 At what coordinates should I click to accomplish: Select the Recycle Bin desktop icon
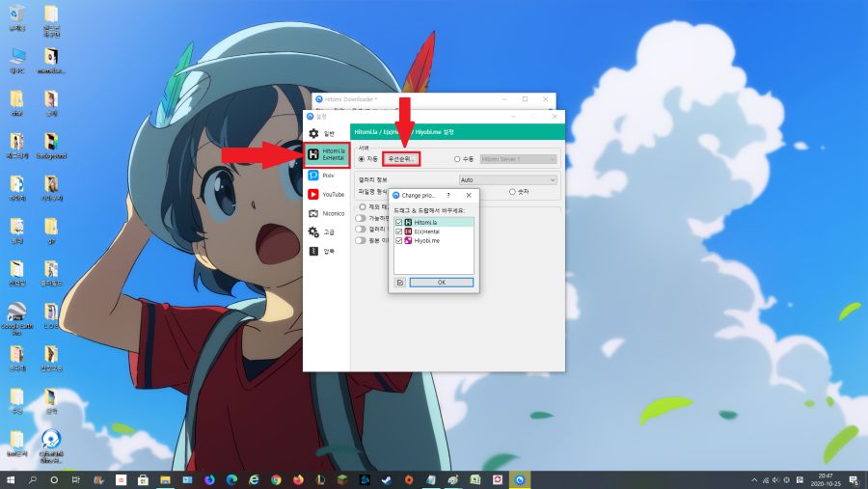pyautogui.click(x=16, y=17)
